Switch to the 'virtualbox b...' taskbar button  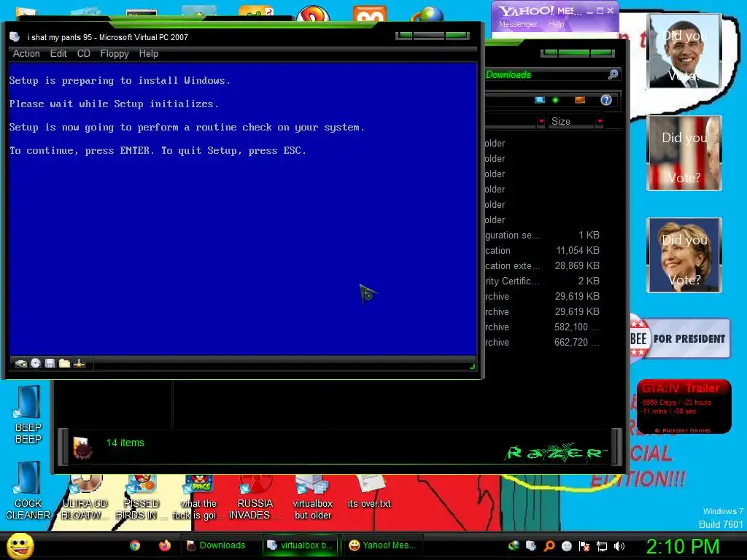coord(301,545)
